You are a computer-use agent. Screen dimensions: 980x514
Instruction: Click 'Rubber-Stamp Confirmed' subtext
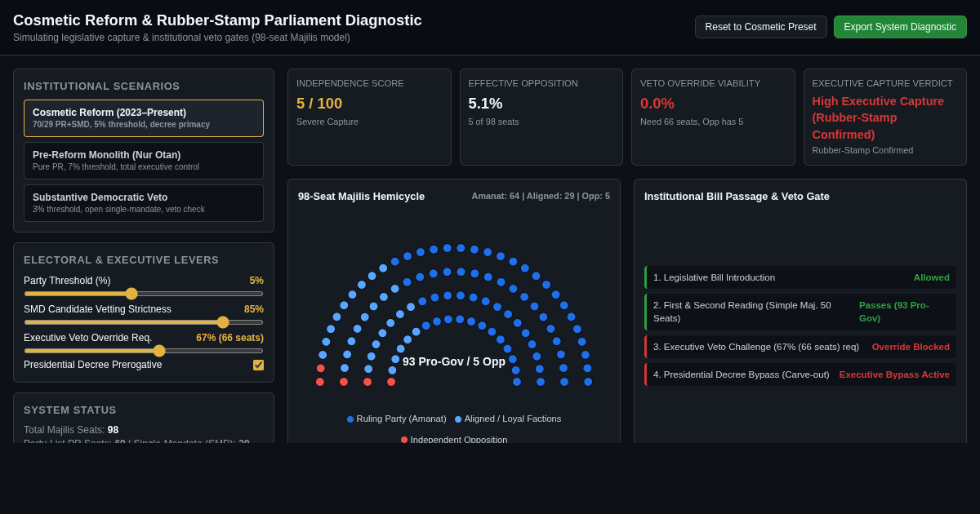coord(862,150)
